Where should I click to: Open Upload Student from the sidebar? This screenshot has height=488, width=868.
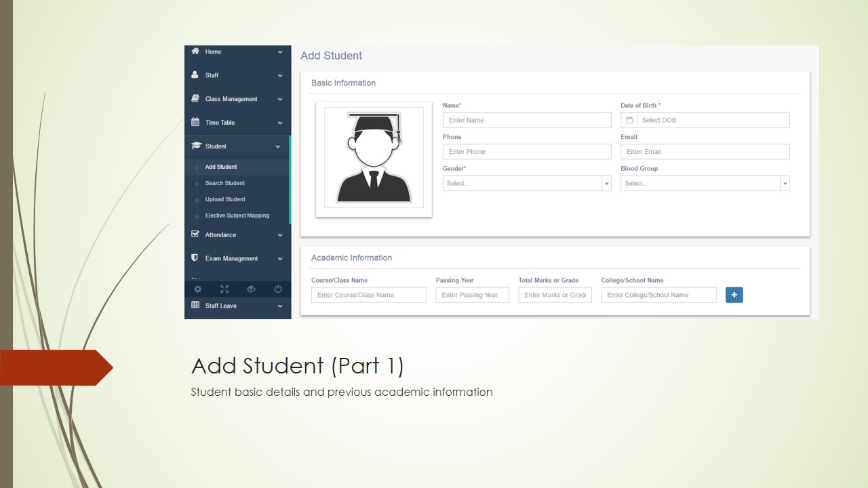(225, 199)
